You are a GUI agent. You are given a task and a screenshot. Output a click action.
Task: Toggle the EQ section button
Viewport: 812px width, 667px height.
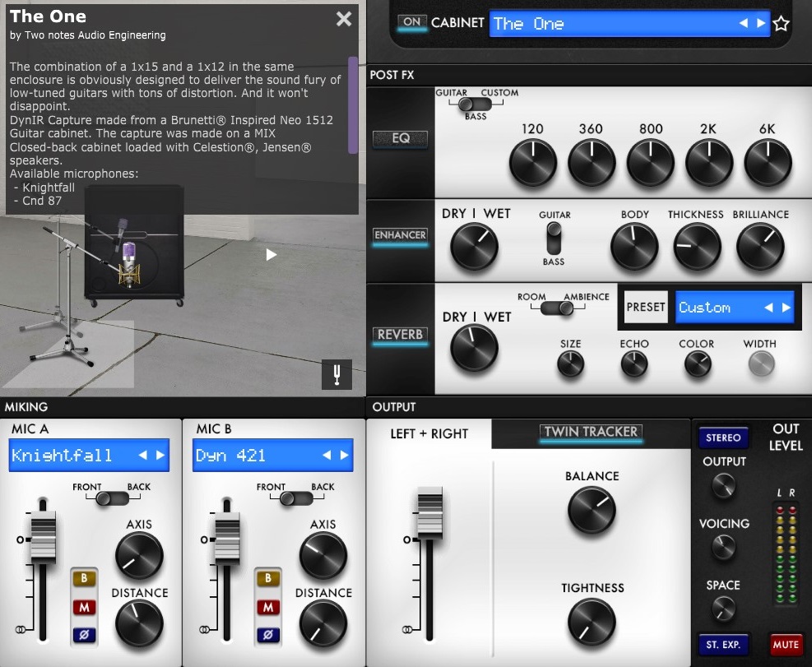(401, 138)
